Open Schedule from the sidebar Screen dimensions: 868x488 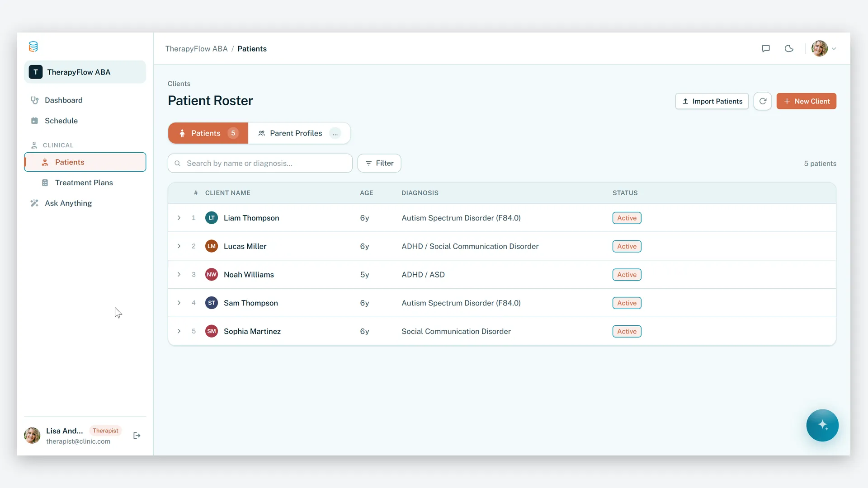[x=85, y=121]
